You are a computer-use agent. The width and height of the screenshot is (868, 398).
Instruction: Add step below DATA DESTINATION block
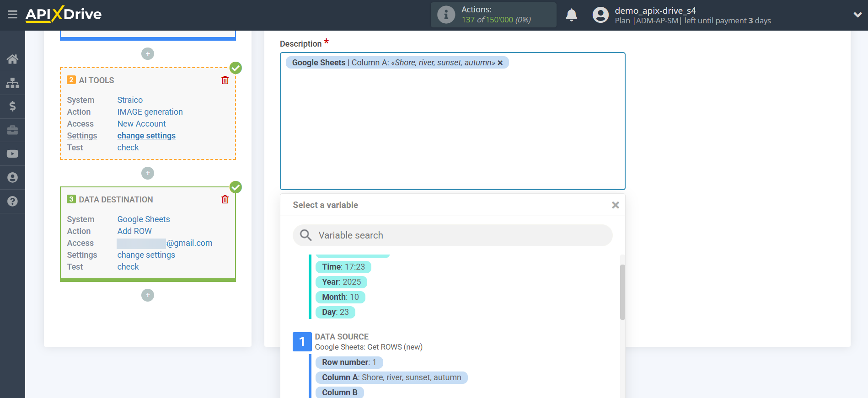pyautogui.click(x=148, y=295)
